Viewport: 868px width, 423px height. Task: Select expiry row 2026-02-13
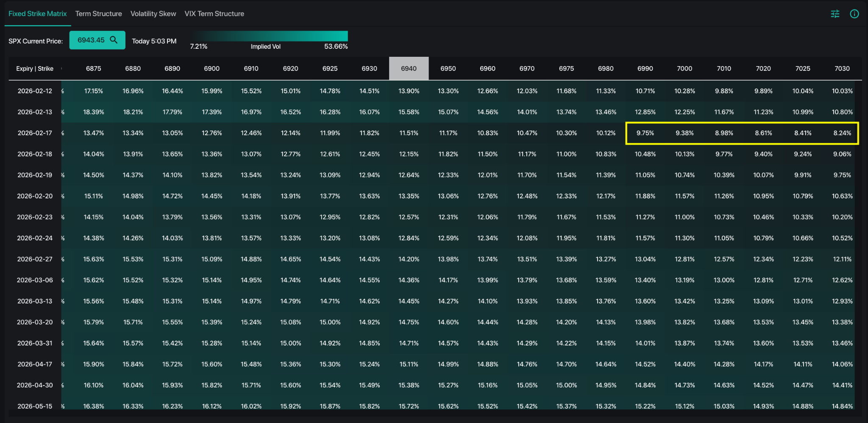(x=35, y=112)
